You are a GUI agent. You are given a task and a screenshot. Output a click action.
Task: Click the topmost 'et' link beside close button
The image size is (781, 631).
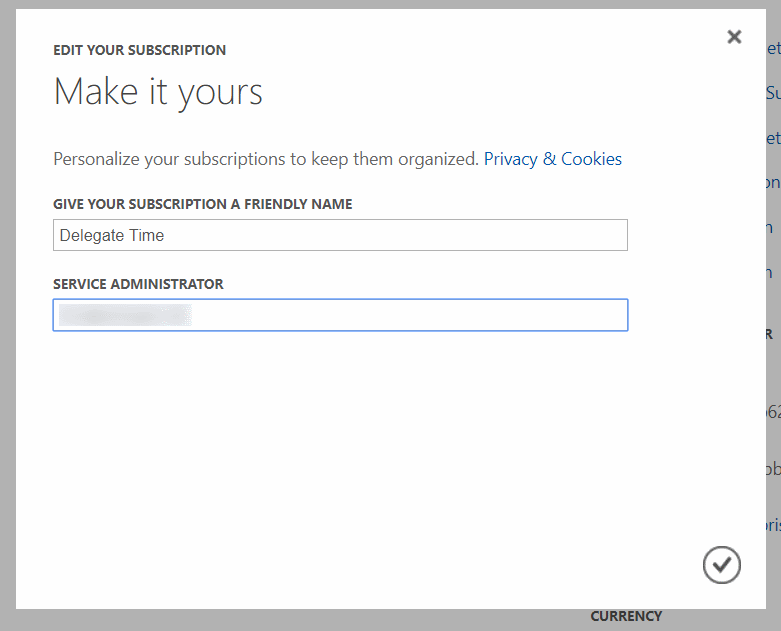pyautogui.click(x=772, y=48)
